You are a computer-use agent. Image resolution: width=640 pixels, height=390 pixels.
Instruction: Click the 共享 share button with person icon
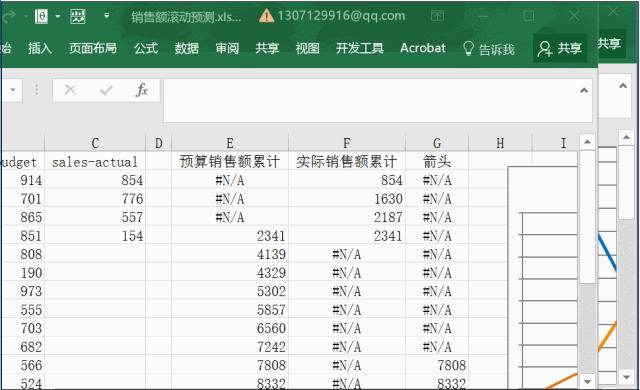coord(560,48)
